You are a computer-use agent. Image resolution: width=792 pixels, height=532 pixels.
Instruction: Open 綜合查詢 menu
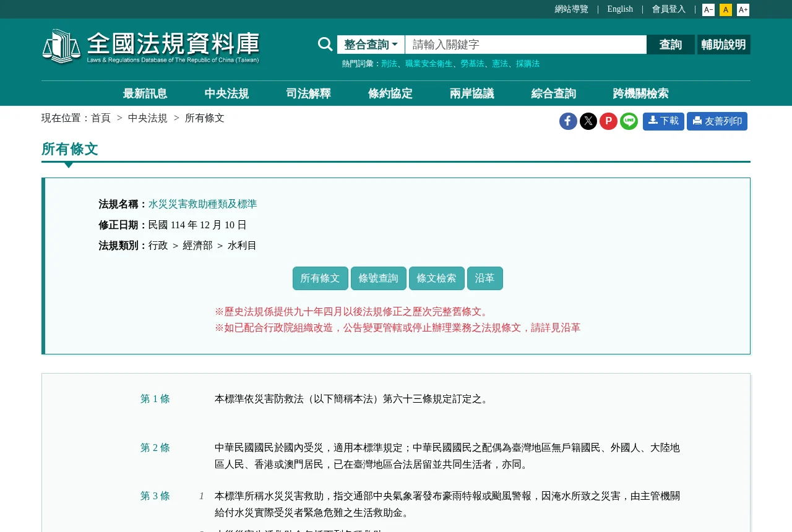coord(553,94)
